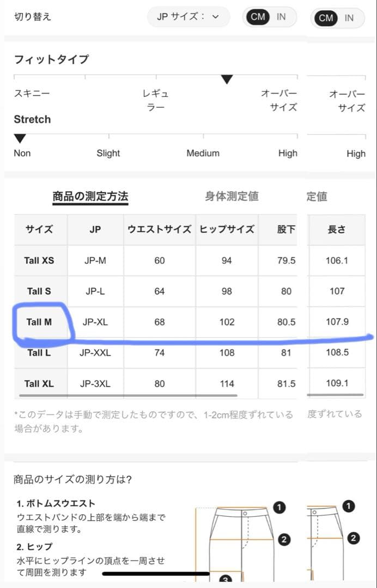Switch to the 身体測定値 tab

click(x=232, y=197)
